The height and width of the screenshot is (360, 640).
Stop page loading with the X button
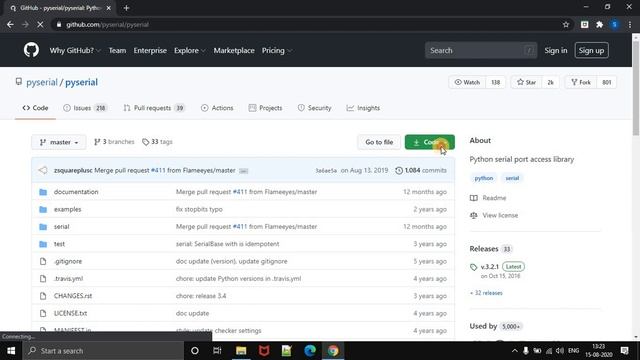(x=40, y=24)
